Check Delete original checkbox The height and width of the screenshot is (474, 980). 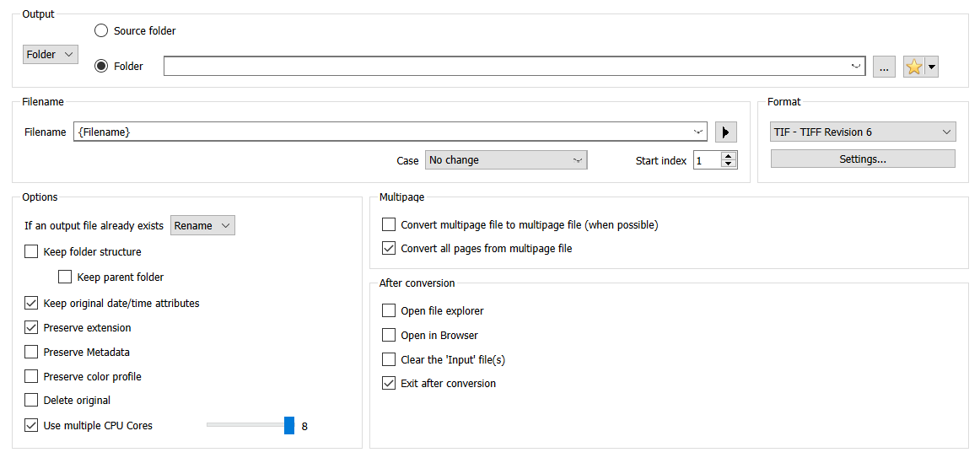[31, 400]
